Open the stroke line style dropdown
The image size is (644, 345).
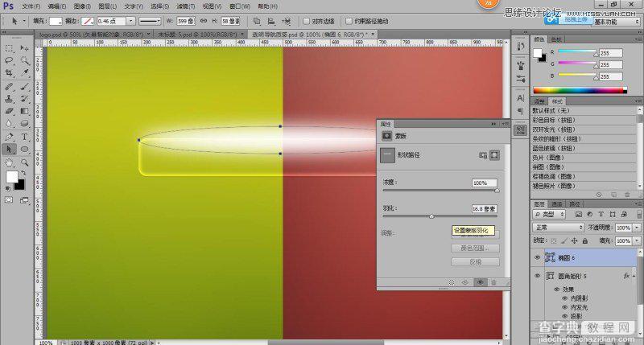[150, 21]
